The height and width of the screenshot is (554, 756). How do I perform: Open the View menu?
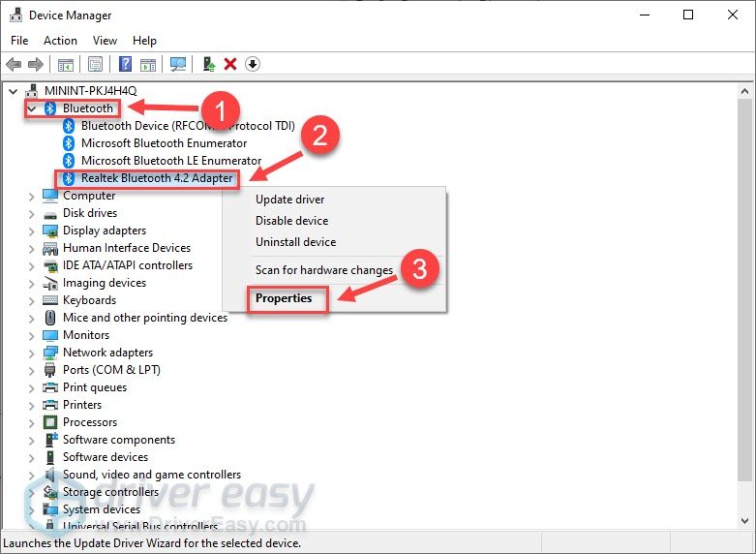coord(105,41)
